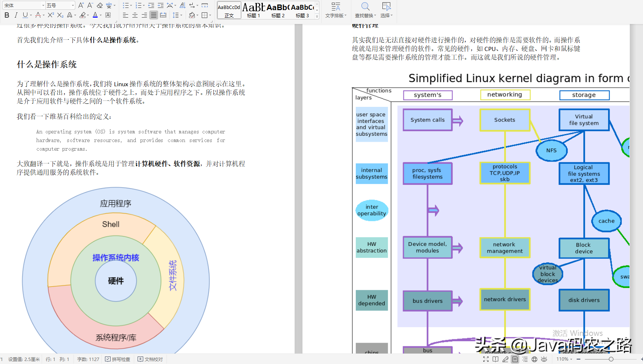The width and height of the screenshot is (643, 364).
Task: Click the ruler/tab stops icon
Action: coord(205,5)
